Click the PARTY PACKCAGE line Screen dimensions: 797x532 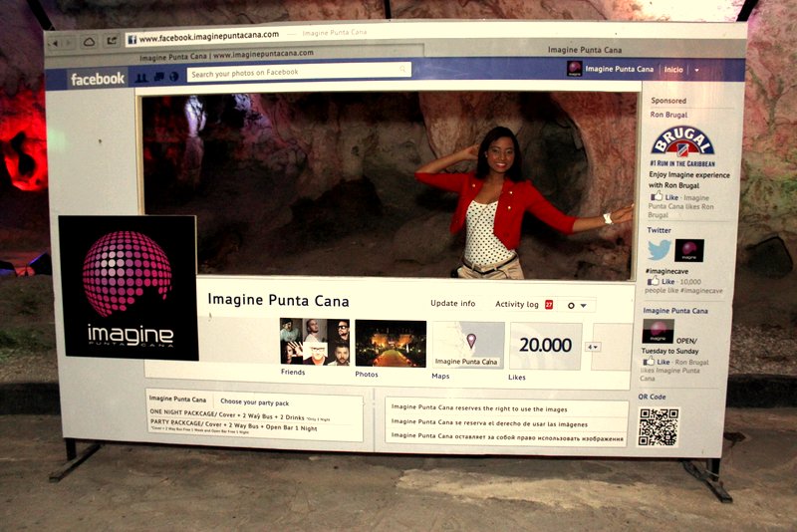(x=233, y=425)
